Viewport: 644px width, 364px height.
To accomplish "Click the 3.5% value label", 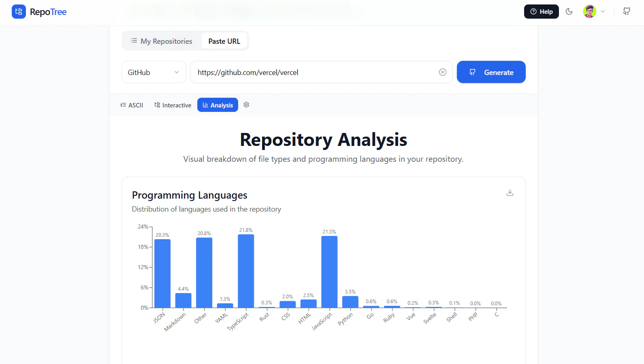I will point(350,292).
